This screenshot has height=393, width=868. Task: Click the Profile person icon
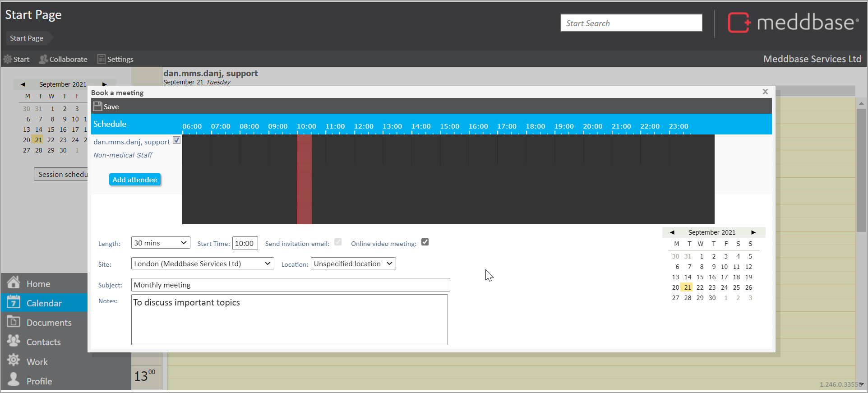pos(14,380)
